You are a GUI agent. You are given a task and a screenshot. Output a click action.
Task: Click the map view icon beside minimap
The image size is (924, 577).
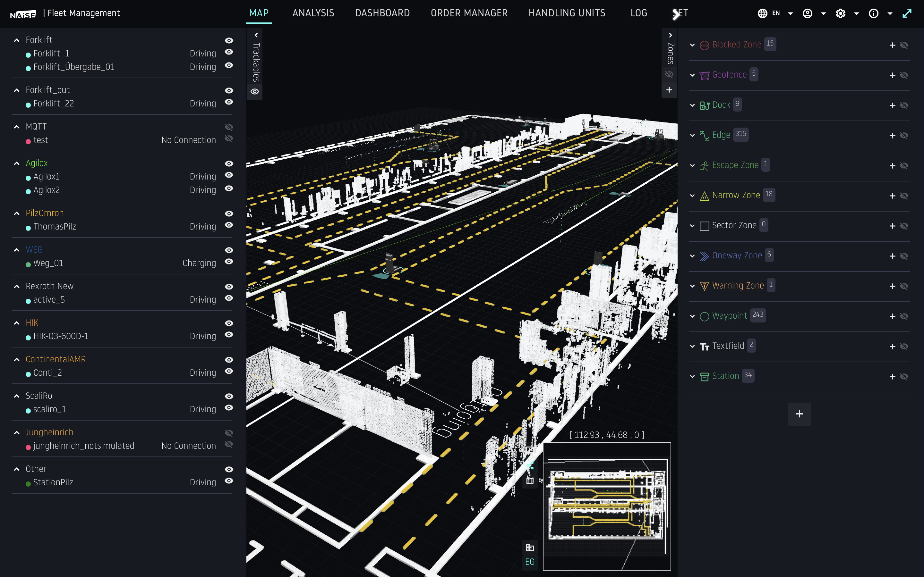pyautogui.click(x=530, y=481)
